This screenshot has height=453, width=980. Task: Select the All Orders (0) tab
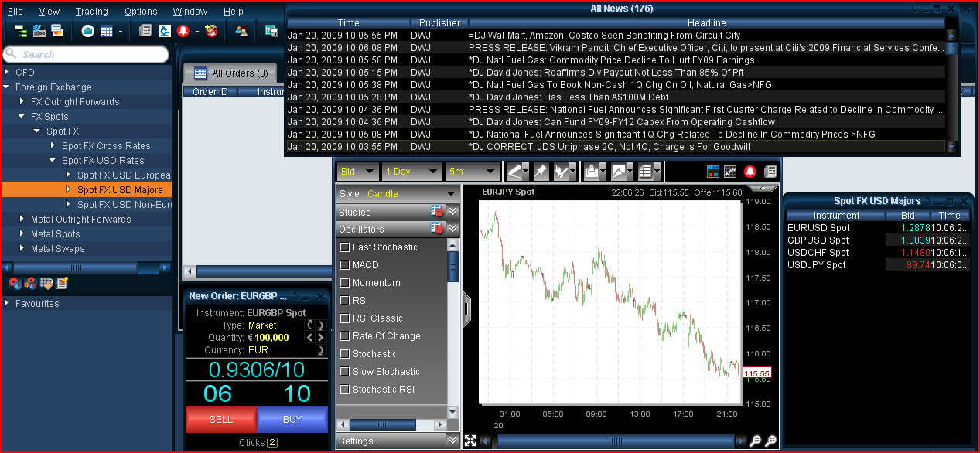coord(230,73)
